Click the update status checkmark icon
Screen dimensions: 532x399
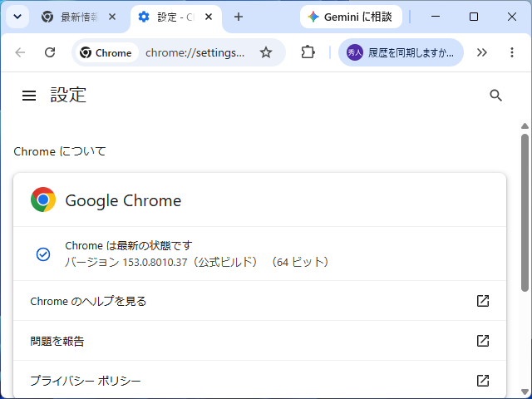[43, 254]
